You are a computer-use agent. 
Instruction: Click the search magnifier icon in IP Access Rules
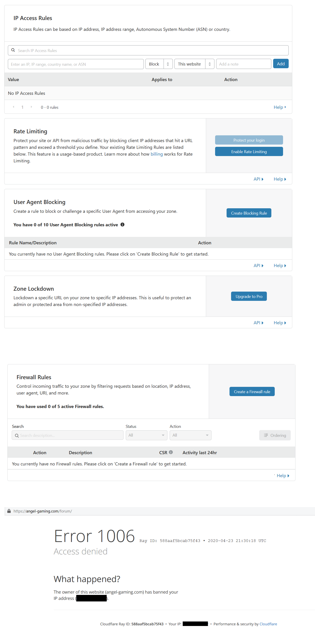[13, 50]
